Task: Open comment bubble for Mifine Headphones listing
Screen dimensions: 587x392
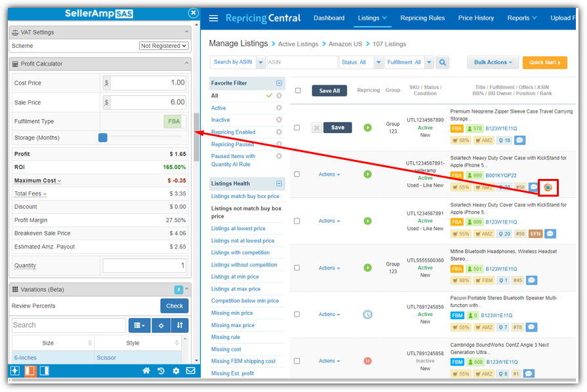Action: pos(532,280)
